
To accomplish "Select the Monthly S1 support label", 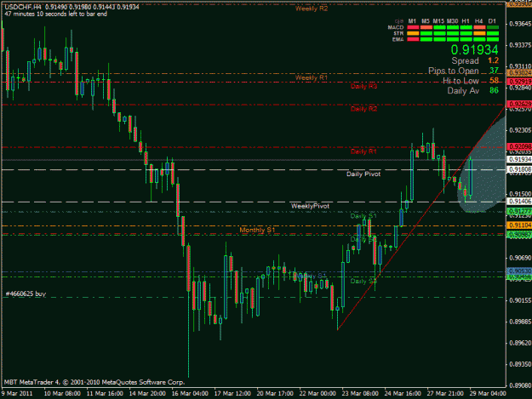I will [x=257, y=230].
